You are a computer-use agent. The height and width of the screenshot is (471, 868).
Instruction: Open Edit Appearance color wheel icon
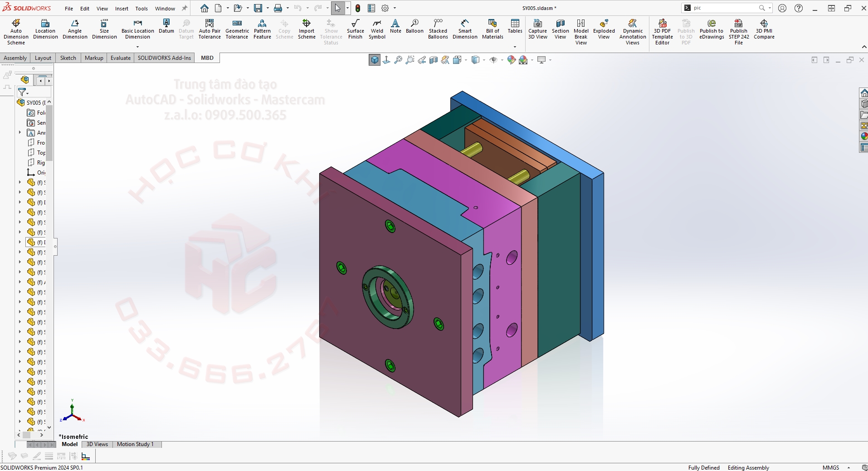click(x=511, y=60)
